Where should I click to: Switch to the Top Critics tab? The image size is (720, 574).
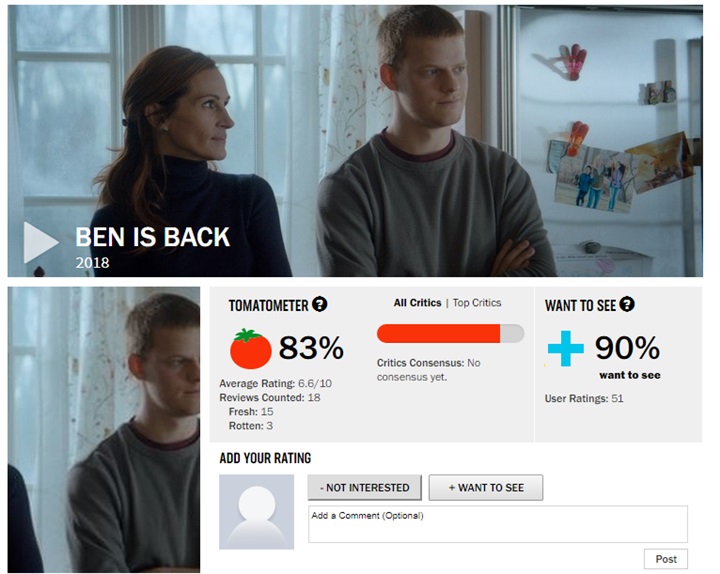point(477,303)
